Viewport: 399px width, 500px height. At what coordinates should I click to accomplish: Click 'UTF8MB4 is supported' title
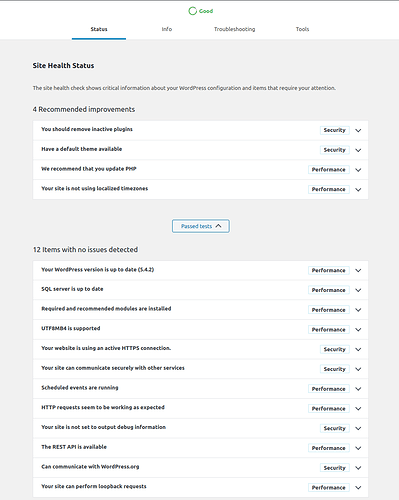coord(71,328)
